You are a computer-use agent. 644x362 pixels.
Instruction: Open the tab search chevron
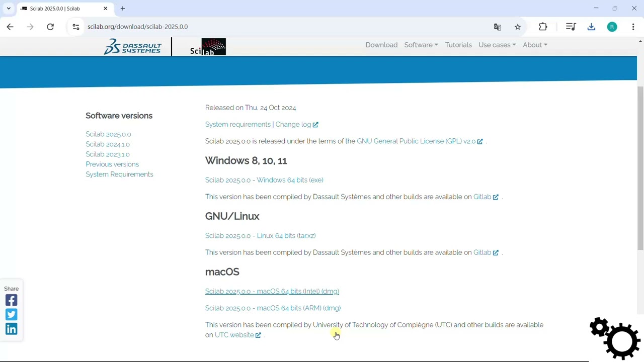tap(9, 9)
